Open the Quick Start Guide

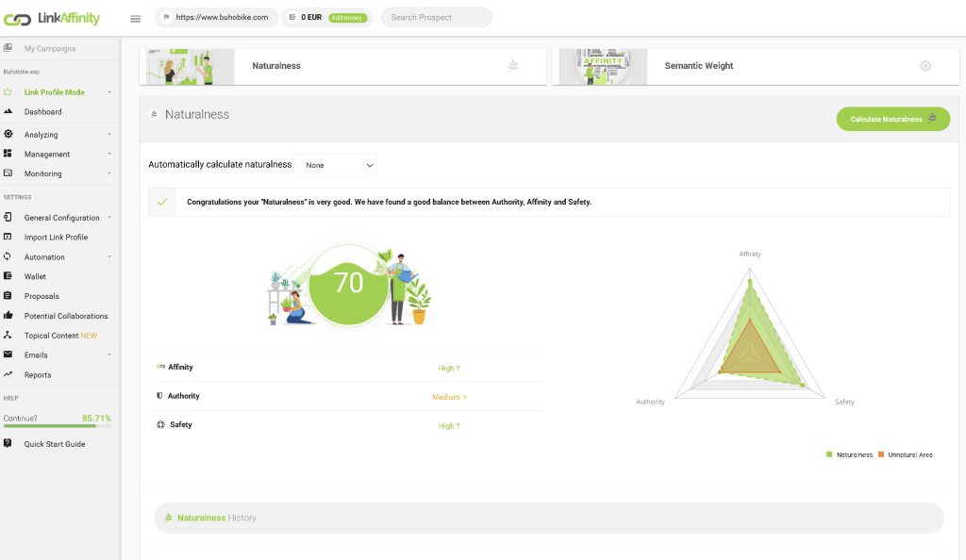[x=55, y=444]
